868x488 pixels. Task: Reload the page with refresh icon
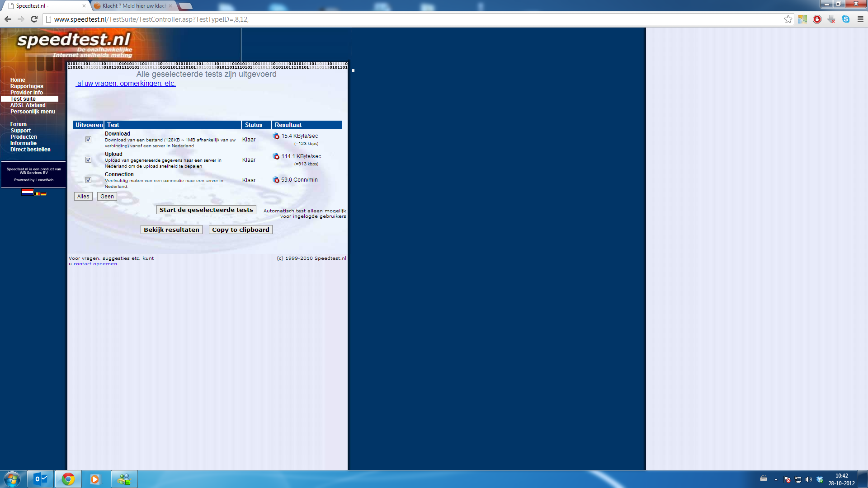pyautogui.click(x=34, y=19)
